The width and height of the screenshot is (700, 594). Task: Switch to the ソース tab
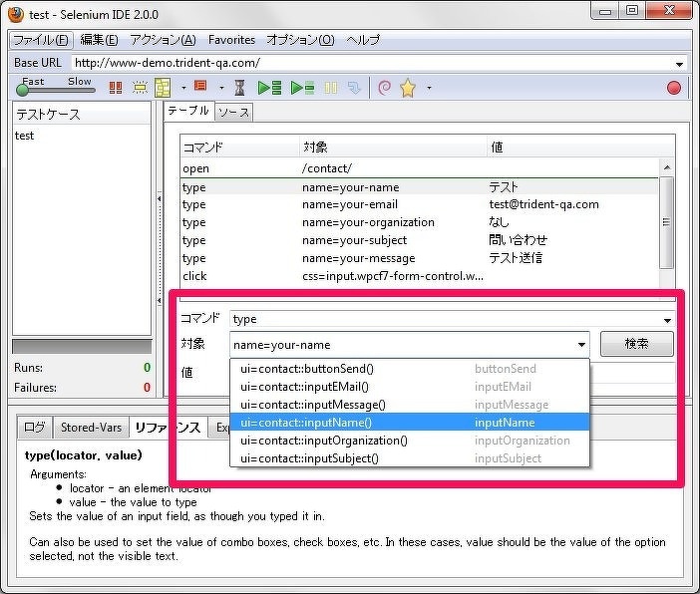233,113
